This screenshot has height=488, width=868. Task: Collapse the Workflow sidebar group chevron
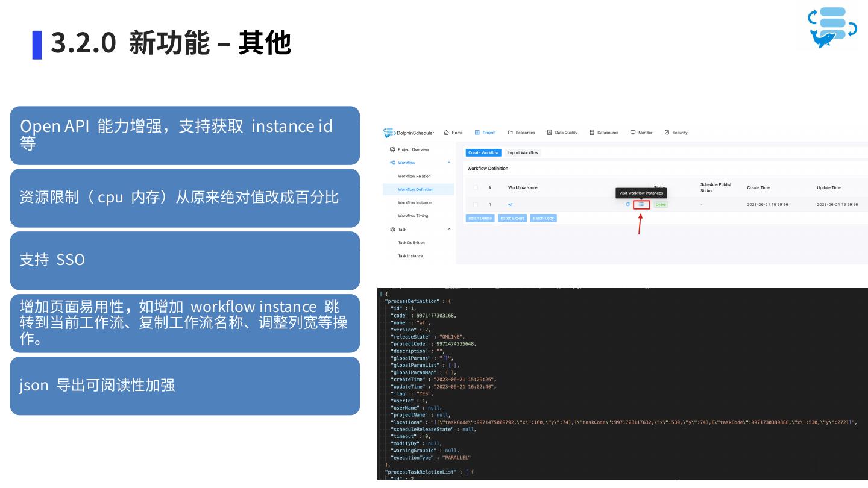(x=449, y=163)
